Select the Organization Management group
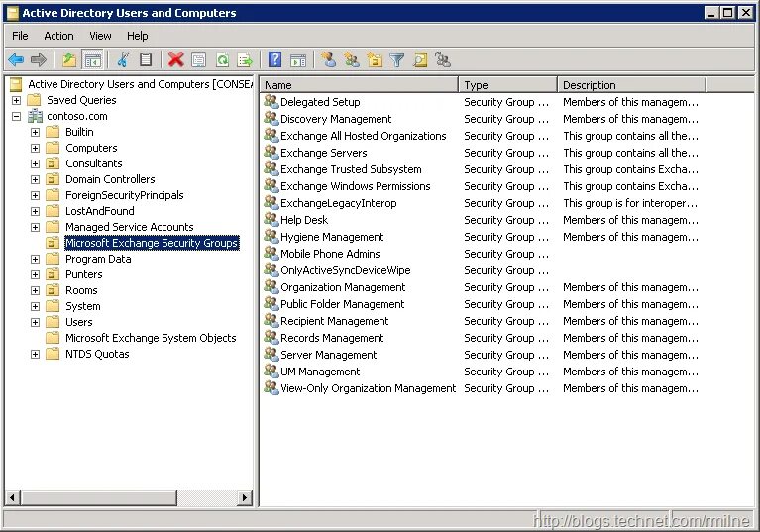 [x=343, y=288]
